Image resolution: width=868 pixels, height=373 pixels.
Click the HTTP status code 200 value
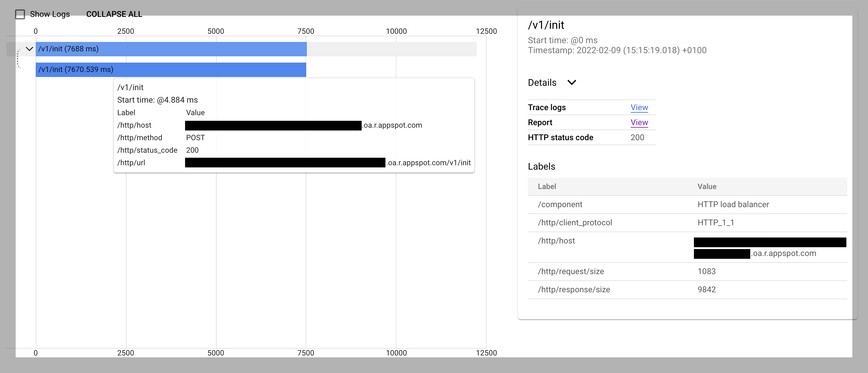[637, 137]
